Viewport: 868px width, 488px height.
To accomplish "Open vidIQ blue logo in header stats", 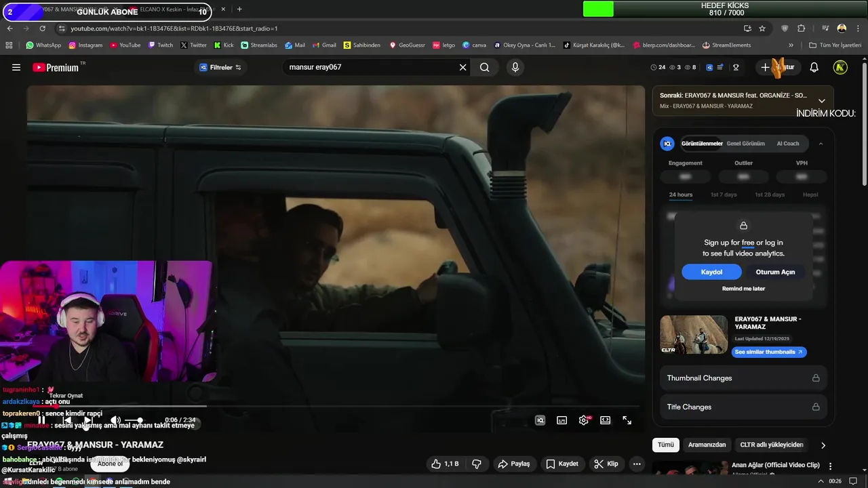I will pyautogui.click(x=709, y=67).
